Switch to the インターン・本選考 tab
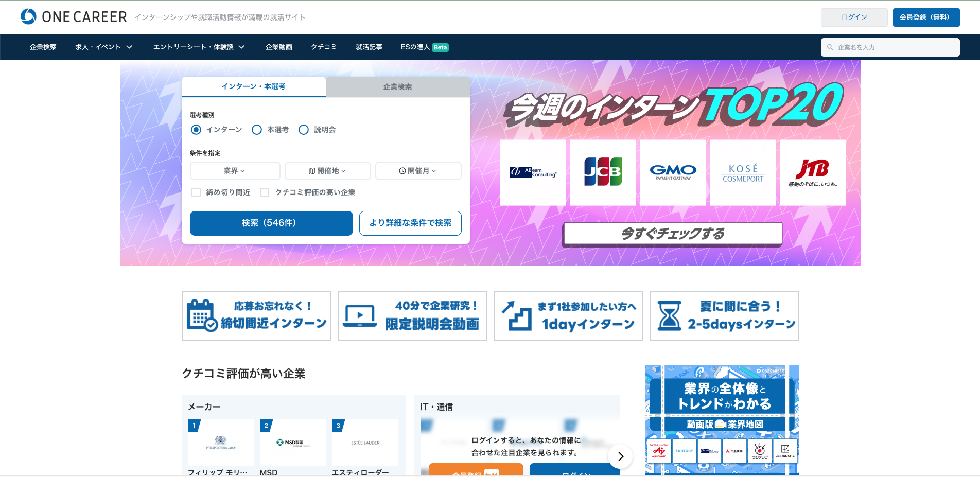 253,86
